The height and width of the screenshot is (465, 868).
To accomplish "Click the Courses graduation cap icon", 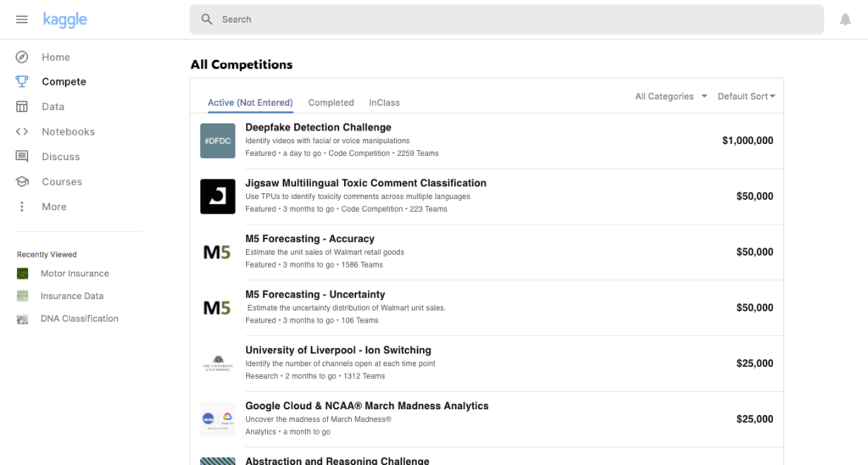I will tap(21, 181).
